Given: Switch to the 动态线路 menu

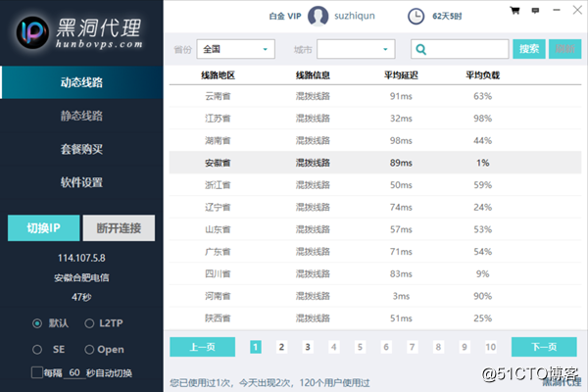Looking at the screenshot, I should point(81,82).
